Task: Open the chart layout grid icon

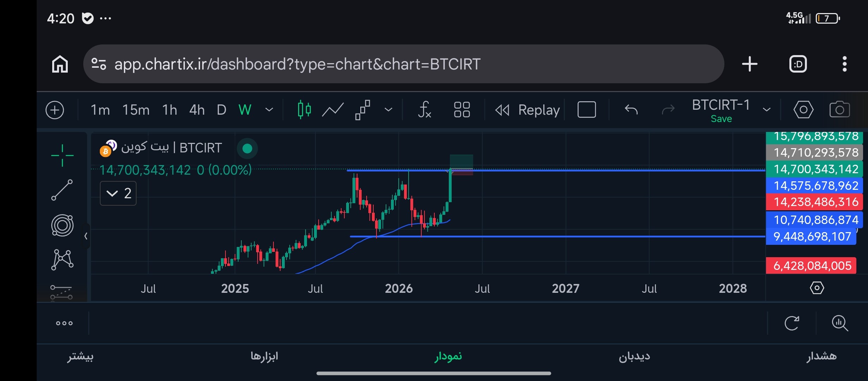Action: [x=462, y=110]
